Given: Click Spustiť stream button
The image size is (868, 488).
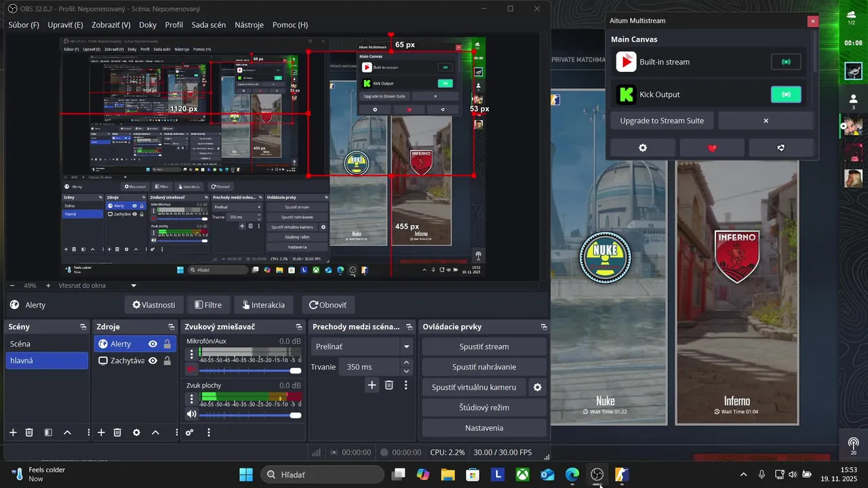Looking at the screenshot, I should coord(484,346).
